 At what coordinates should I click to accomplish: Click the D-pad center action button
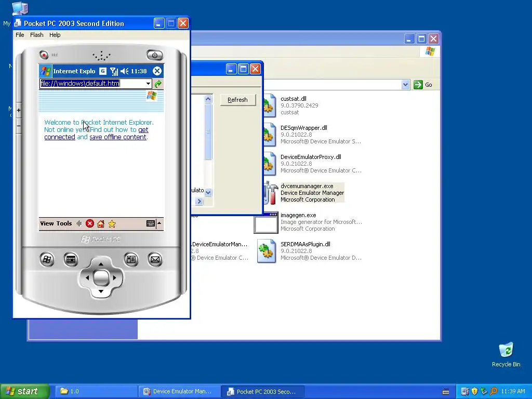[x=101, y=277]
